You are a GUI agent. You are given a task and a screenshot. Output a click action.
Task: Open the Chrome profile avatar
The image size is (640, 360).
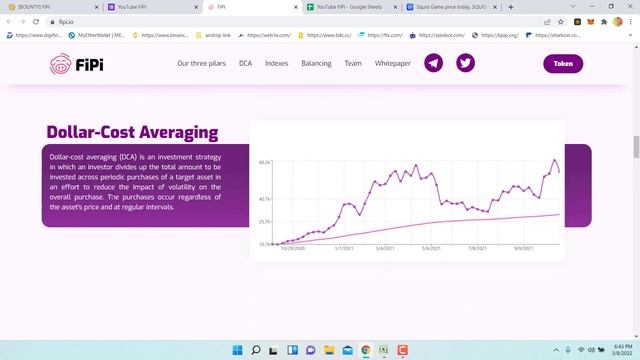618,22
